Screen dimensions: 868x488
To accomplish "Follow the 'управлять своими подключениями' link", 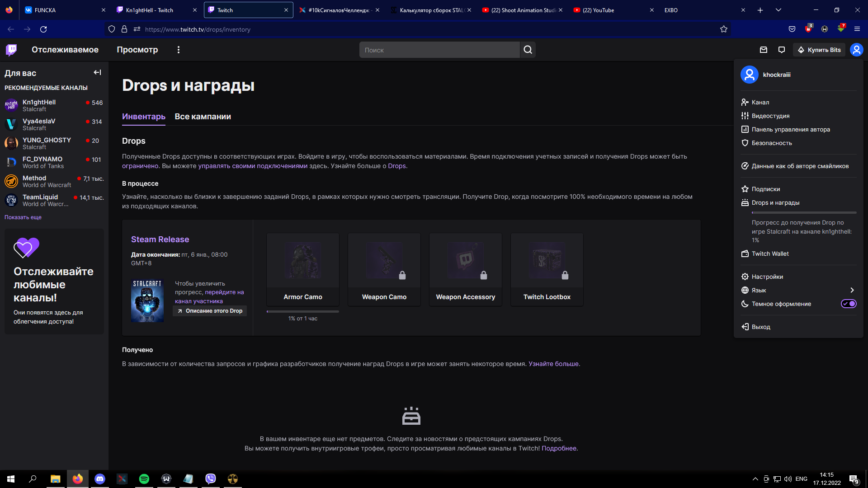I will 253,166.
